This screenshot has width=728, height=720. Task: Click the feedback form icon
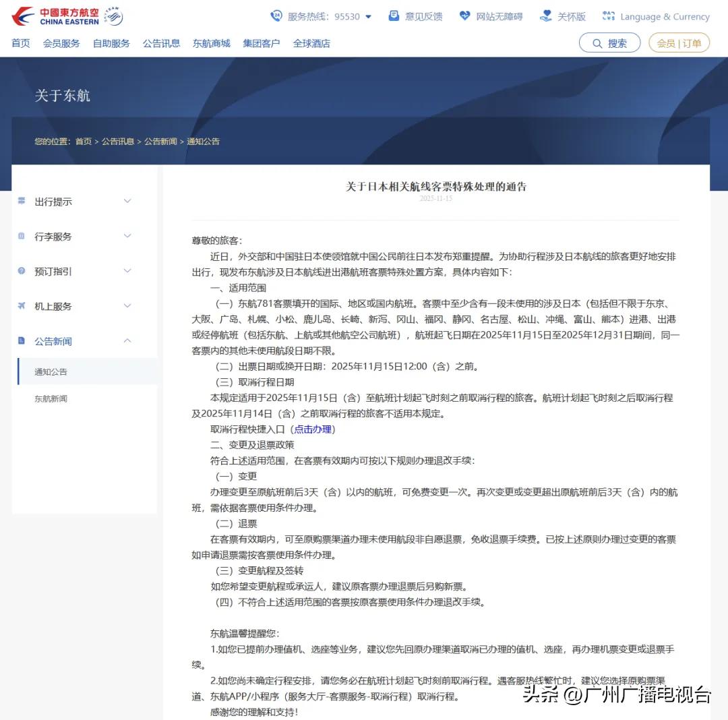[x=394, y=16]
